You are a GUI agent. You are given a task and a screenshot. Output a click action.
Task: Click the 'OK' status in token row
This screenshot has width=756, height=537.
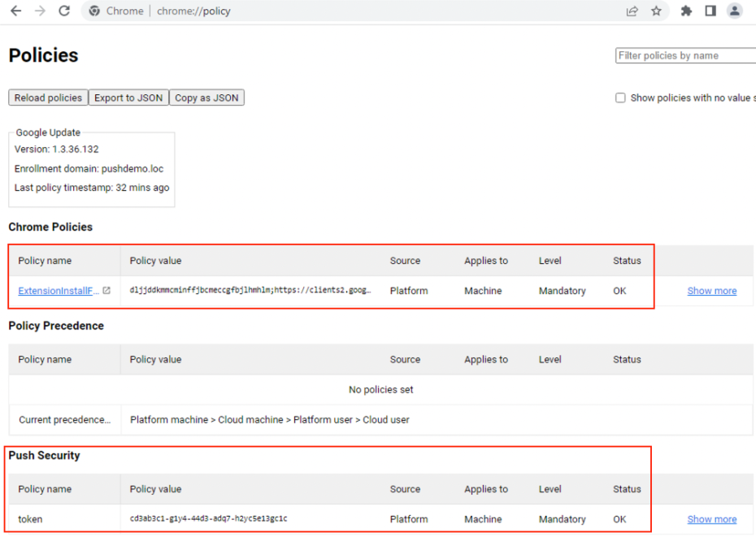tap(619, 519)
